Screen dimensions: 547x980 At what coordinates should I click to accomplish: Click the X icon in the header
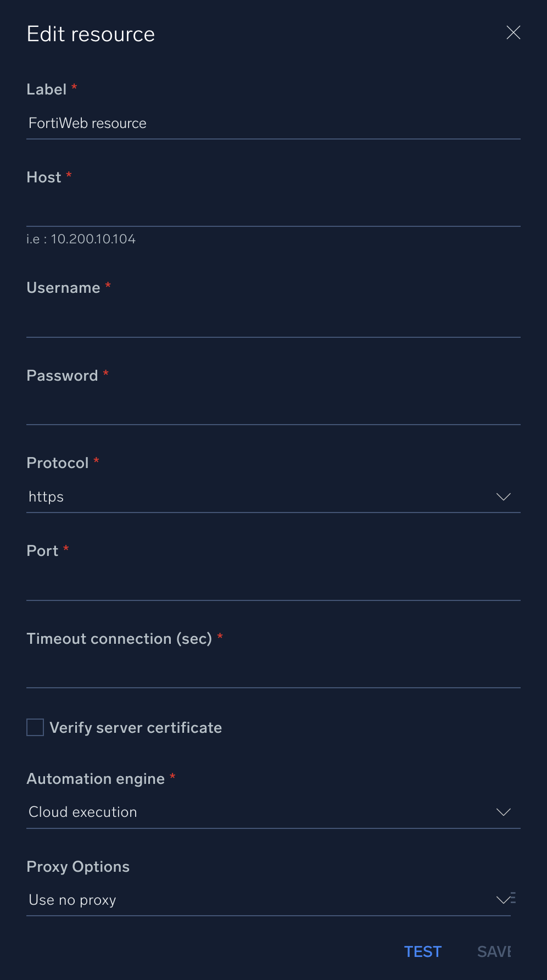coord(513,32)
